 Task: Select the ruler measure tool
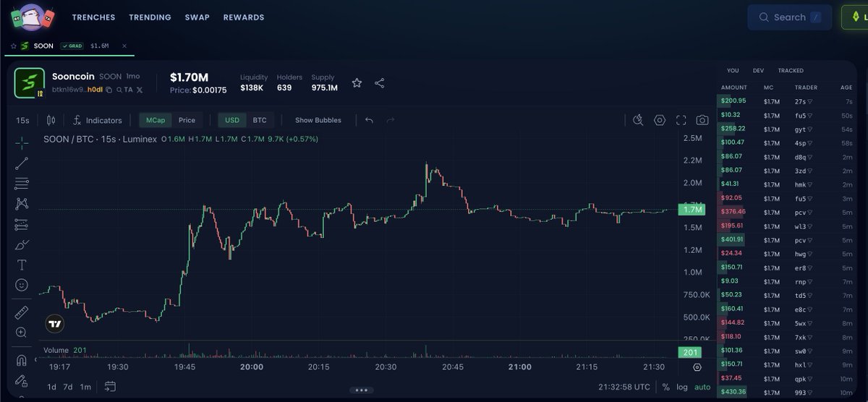22,312
